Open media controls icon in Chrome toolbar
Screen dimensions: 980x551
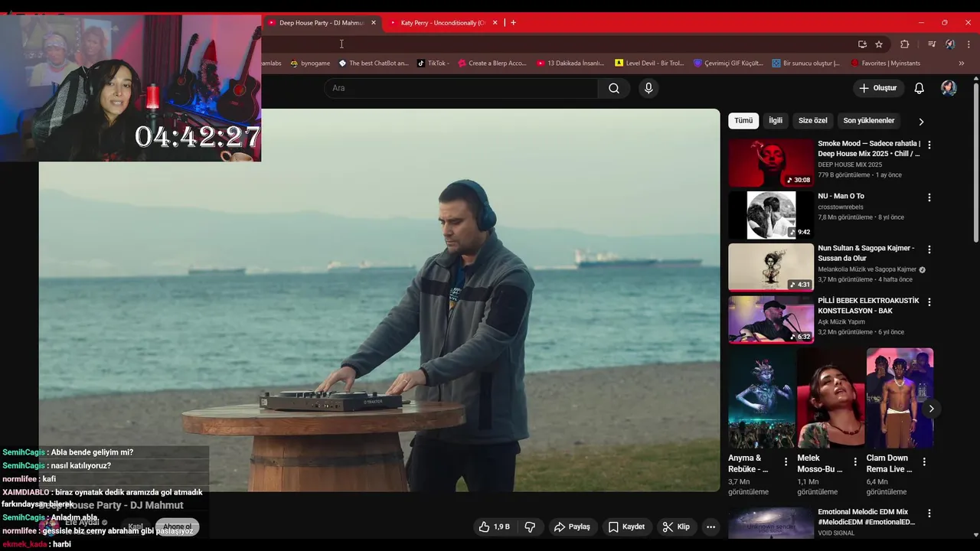click(x=931, y=44)
